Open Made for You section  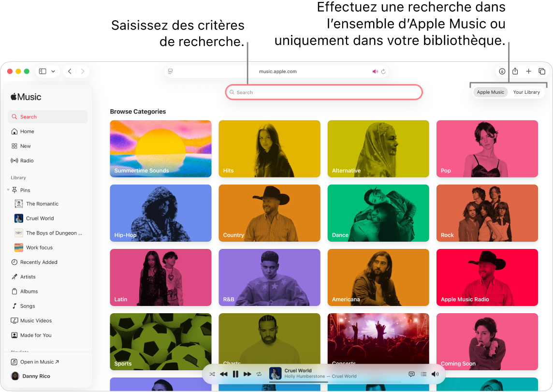(47, 335)
